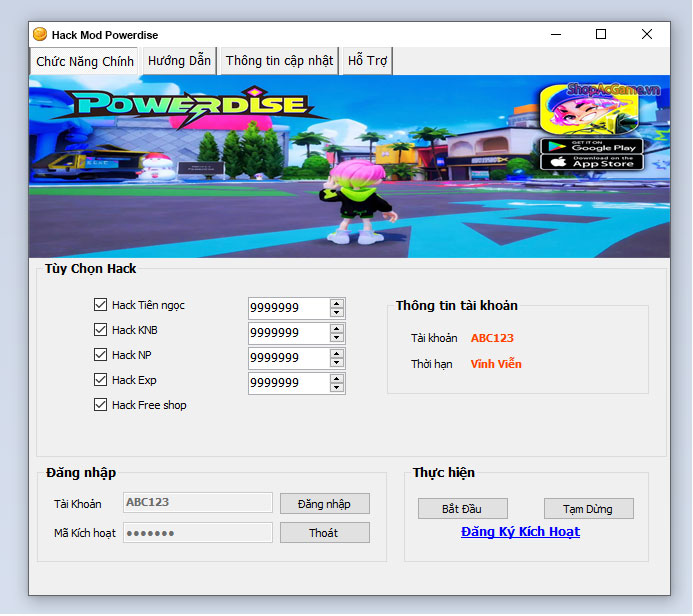This screenshot has height=616, width=693.
Task: Click down arrow of Hack NP value
Action: [x=337, y=362]
